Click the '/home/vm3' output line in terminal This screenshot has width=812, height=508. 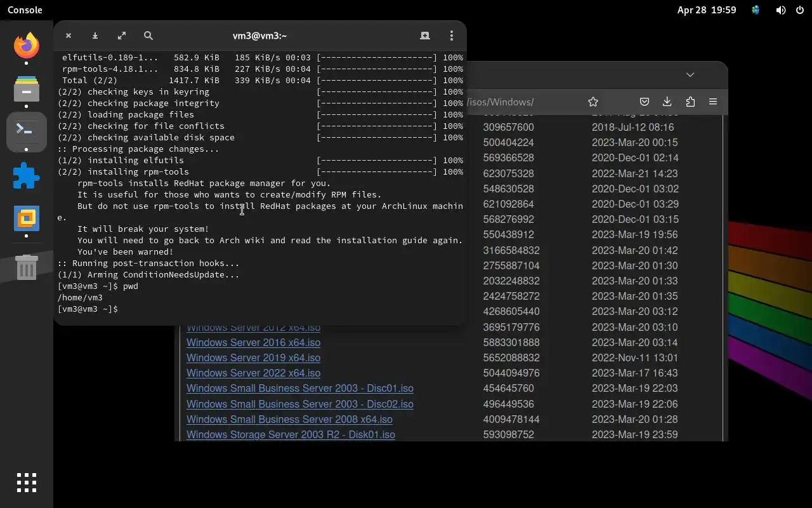(80, 297)
